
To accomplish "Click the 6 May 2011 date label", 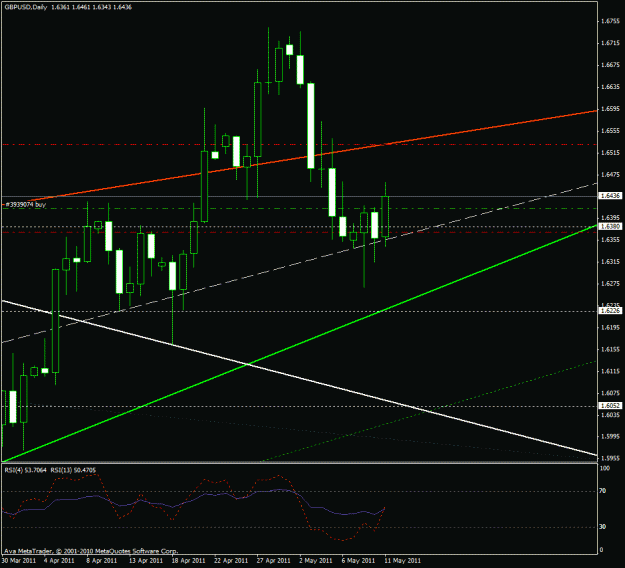I will 358,561.
